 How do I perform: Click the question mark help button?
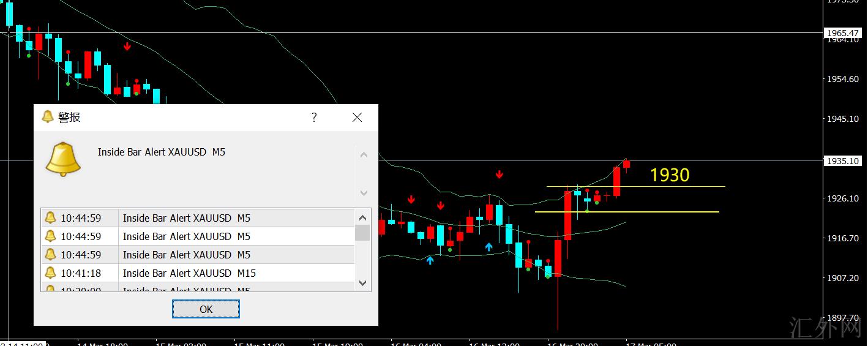pyautogui.click(x=314, y=118)
